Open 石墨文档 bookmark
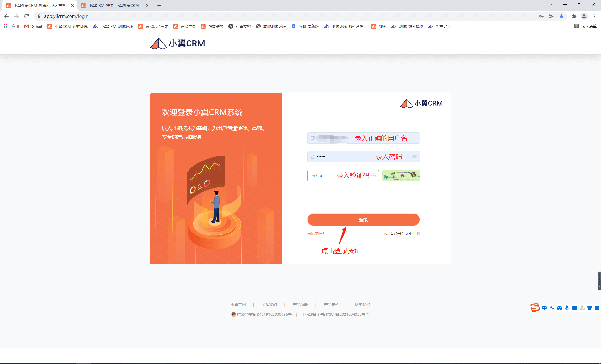Viewport: 601px width, 364px height. [x=240, y=27]
